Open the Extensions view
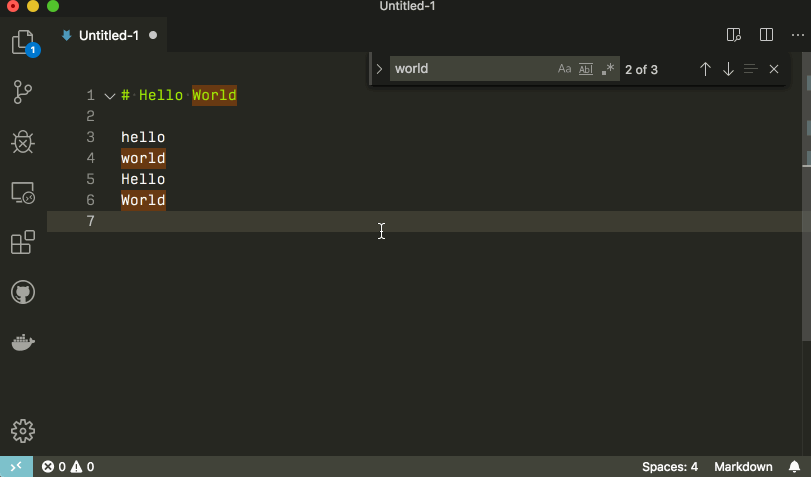 23,243
